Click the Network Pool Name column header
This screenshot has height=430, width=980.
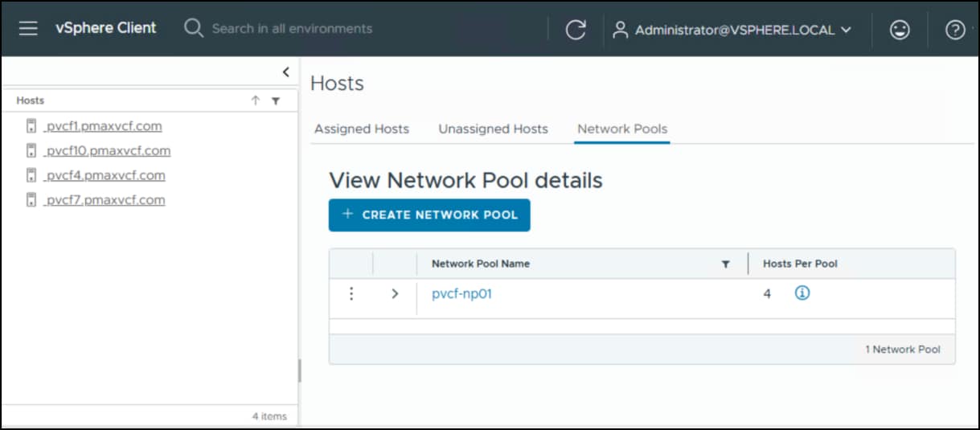[x=481, y=264]
